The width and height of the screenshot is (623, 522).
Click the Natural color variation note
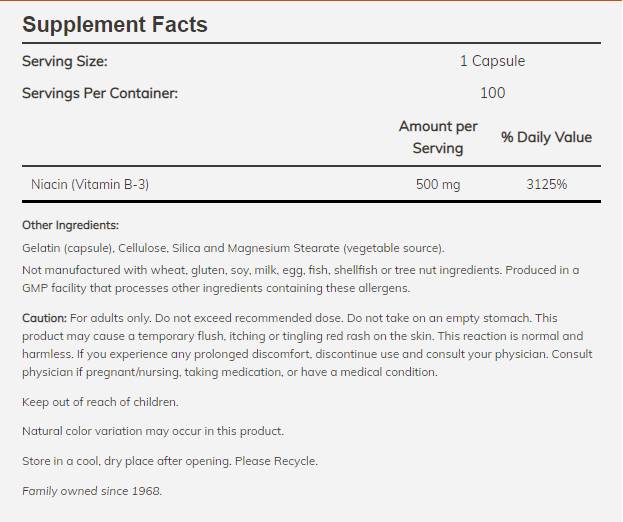coord(153,431)
